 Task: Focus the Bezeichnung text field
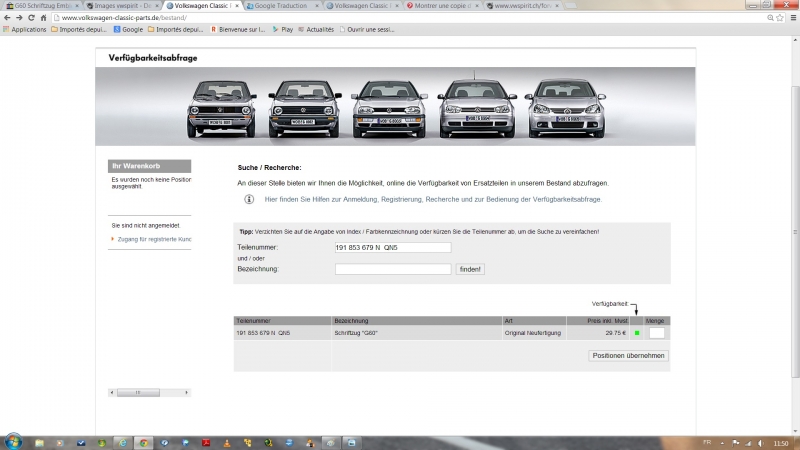tap(393, 269)
